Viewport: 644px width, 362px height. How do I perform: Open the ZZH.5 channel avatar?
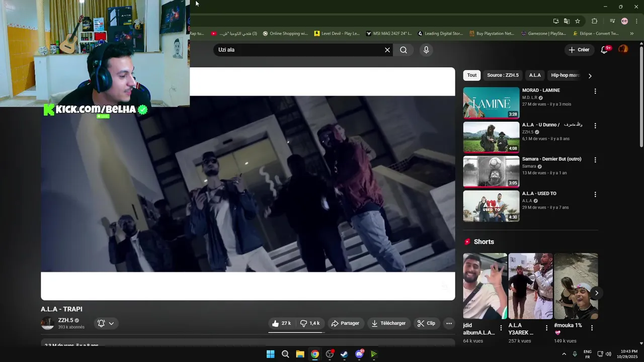click(47, 323)
